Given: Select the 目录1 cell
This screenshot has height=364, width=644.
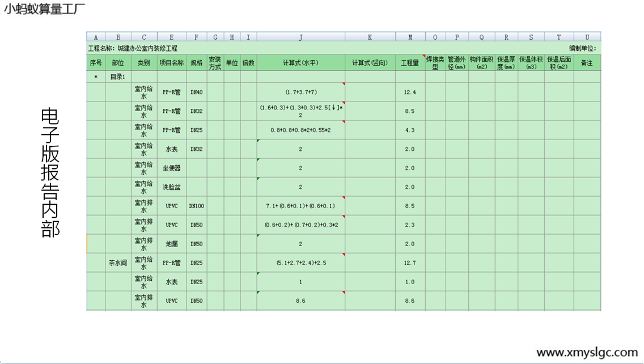Looking at the screenshot, I should pos(118,77).
